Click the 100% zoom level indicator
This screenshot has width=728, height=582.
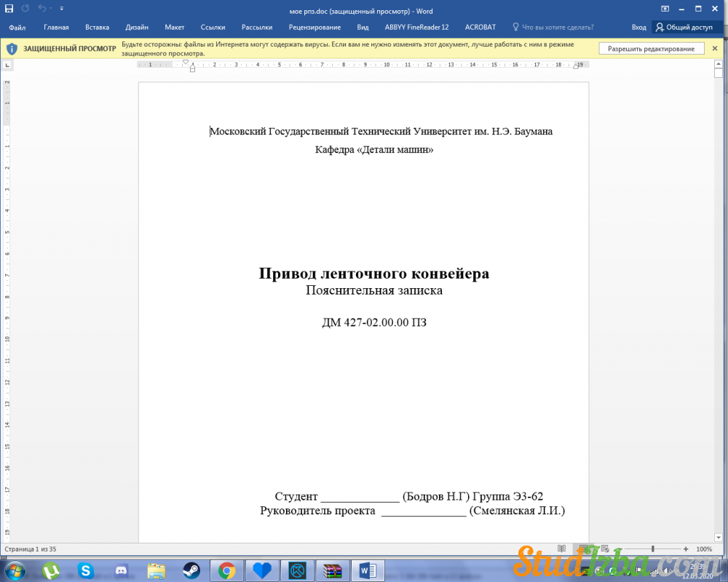(704, 549)
